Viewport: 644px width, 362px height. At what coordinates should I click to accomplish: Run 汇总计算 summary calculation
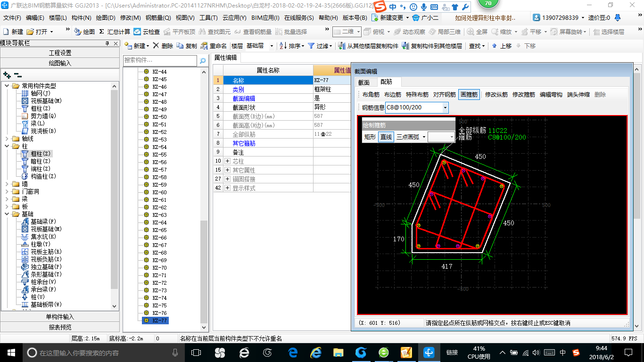point(115,32)
